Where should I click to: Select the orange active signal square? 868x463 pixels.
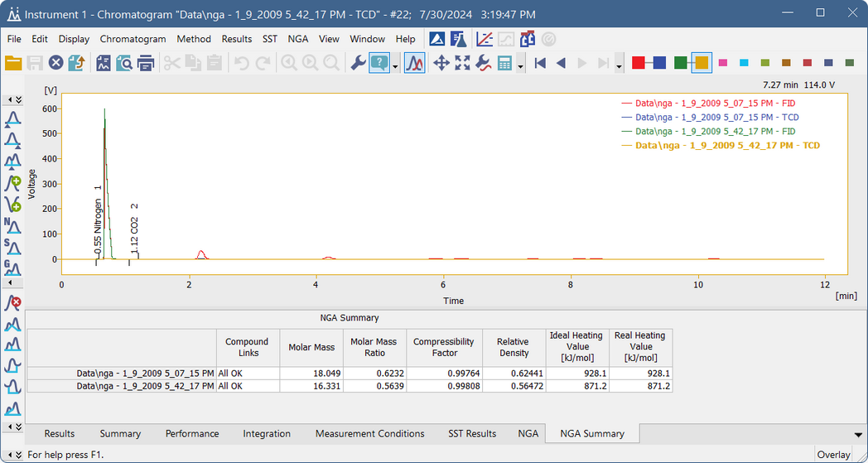coord(702,63)
